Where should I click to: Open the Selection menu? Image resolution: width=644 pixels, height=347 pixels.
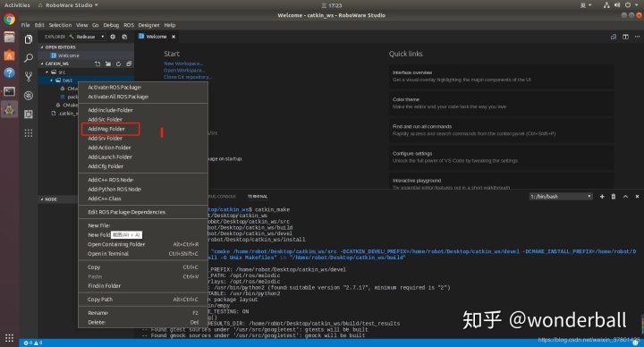tap(60, 25)
